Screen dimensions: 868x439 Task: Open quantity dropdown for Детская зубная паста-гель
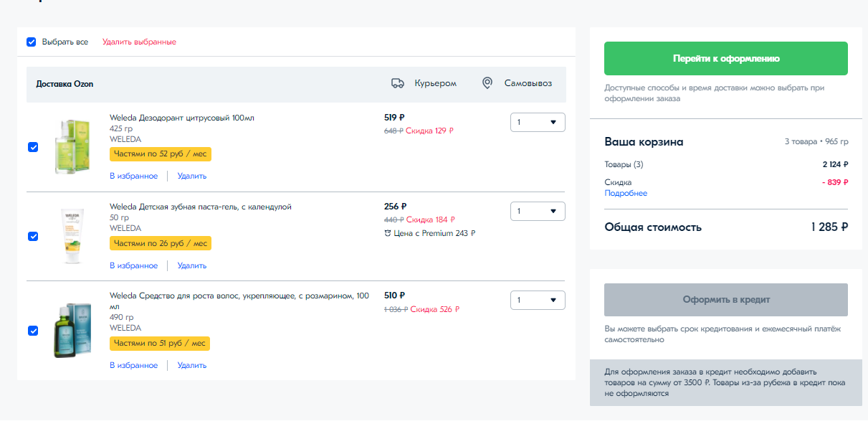[538, 211]
